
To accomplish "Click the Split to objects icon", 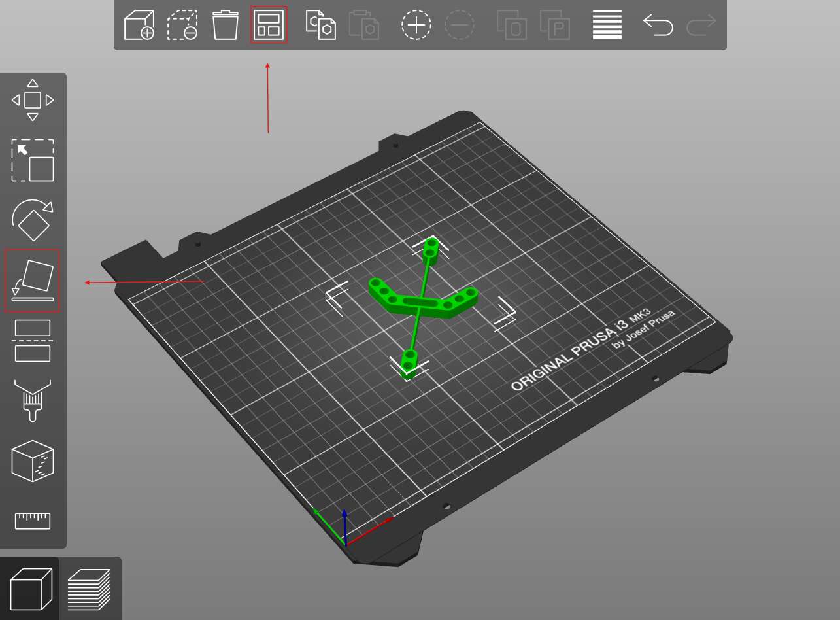I will 512,25.
